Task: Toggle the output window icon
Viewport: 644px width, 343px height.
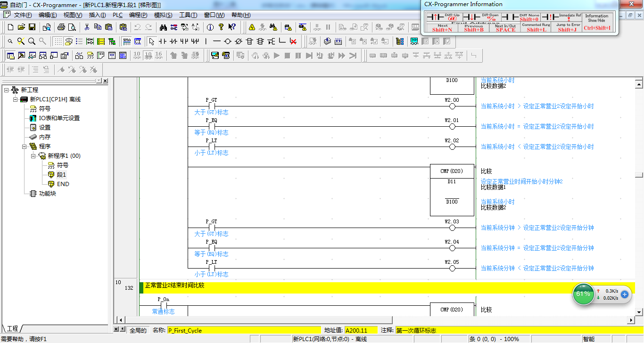Action: coord(21,56)
